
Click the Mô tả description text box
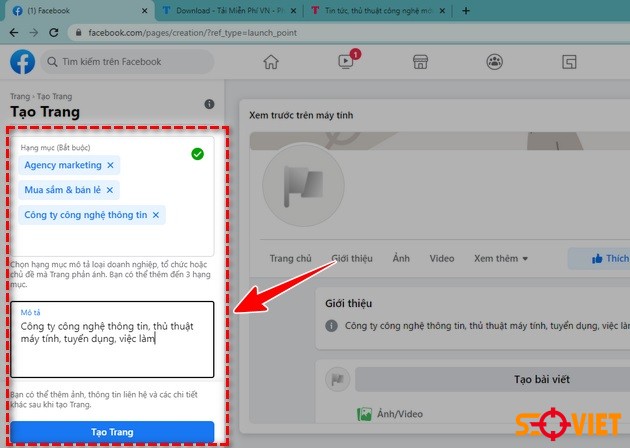(x=112, y=340)
